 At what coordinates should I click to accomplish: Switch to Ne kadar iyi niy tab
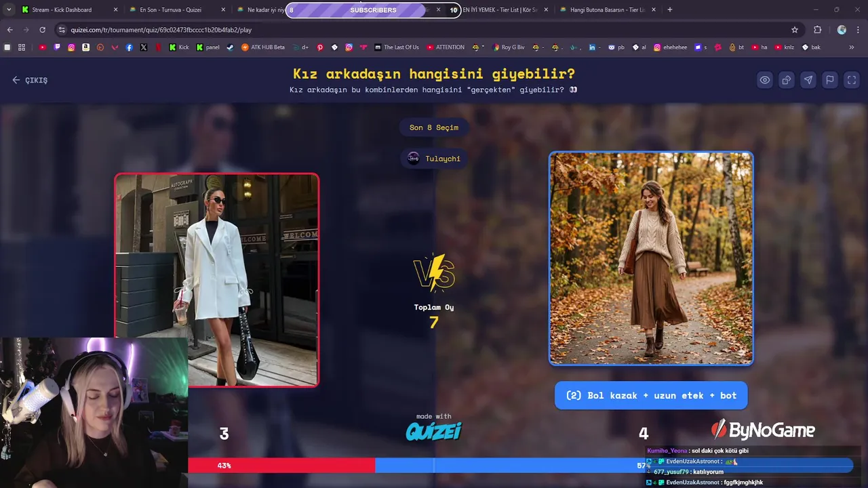[x=261, y=9]
